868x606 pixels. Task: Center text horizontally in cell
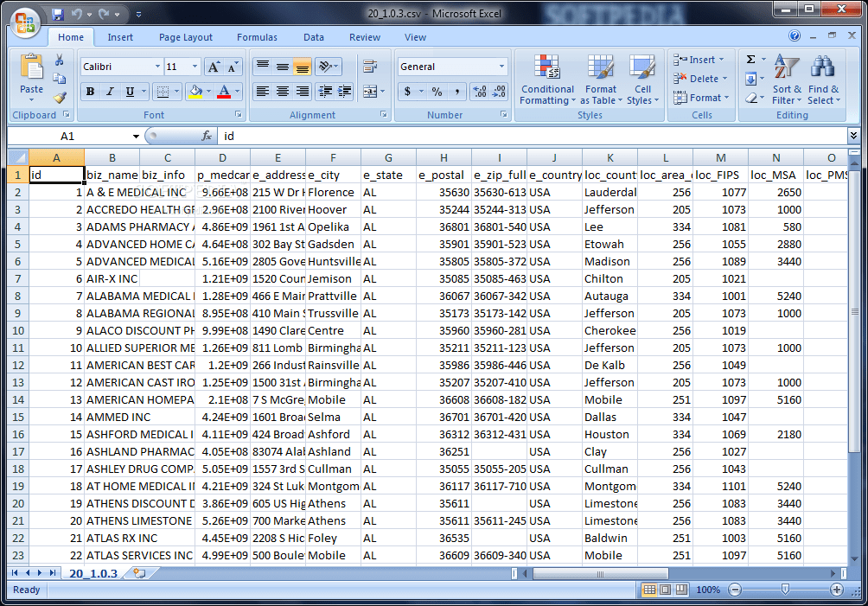[x=283, y=92]
